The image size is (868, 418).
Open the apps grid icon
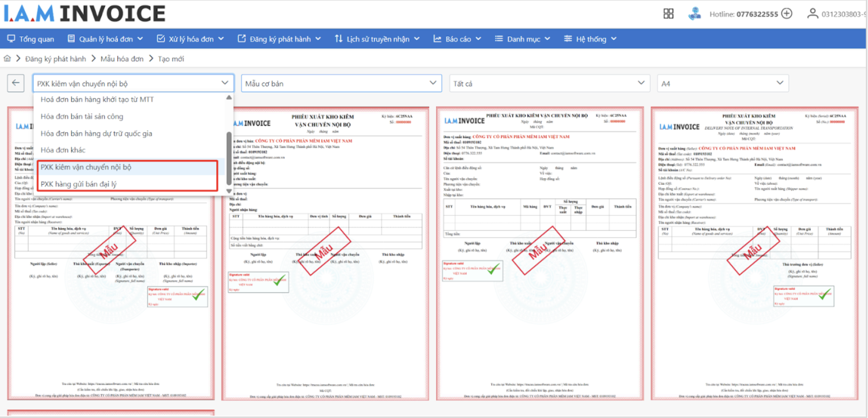[668, 13]
